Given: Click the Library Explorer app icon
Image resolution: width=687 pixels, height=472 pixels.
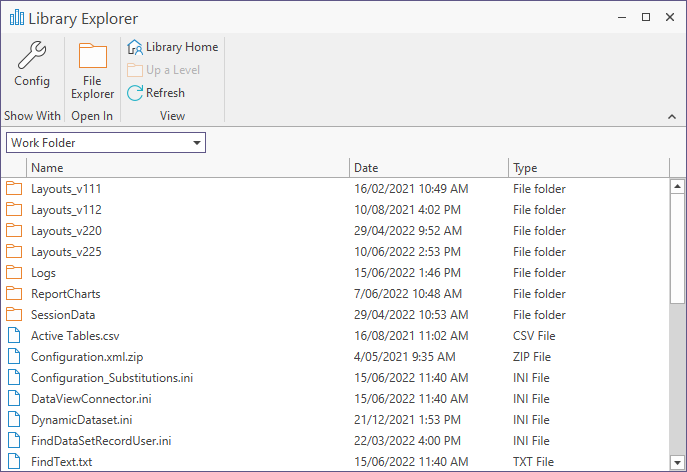Looking at the screenshot, I should pos(17,18).
